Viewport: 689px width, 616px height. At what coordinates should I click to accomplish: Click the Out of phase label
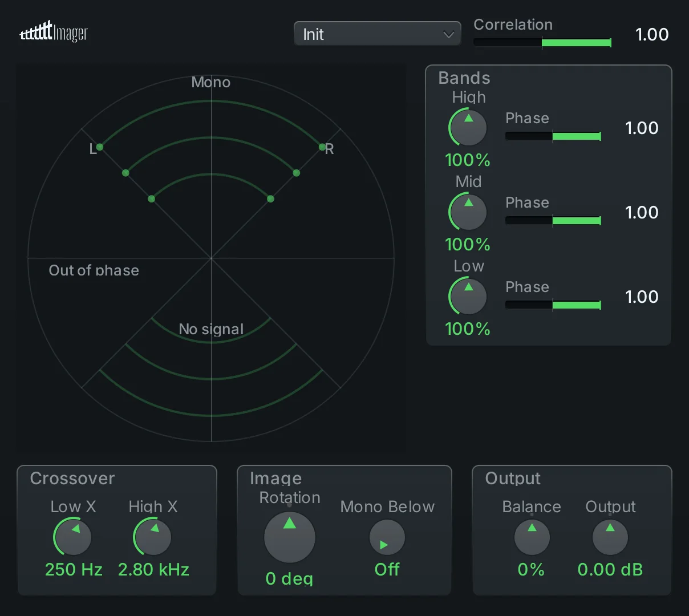click(x=94, y=270)
